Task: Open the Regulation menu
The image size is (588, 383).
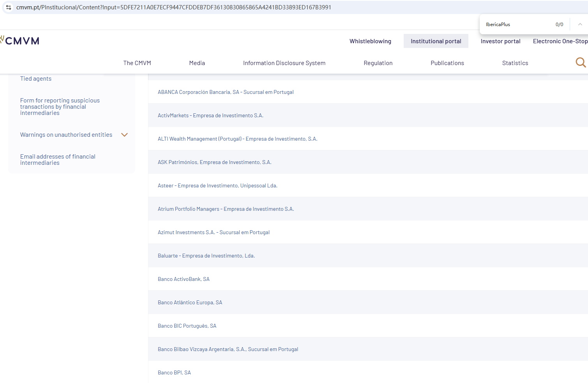Action: tap(378, 63)
